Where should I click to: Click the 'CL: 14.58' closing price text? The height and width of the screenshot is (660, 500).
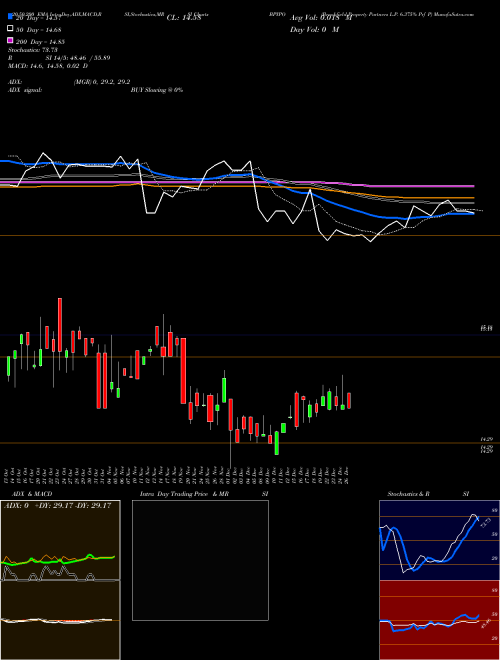point(184,18)
